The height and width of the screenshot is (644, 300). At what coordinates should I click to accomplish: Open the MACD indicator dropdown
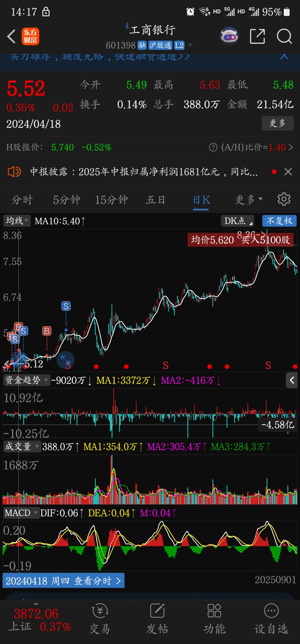(x=21, y=513)
